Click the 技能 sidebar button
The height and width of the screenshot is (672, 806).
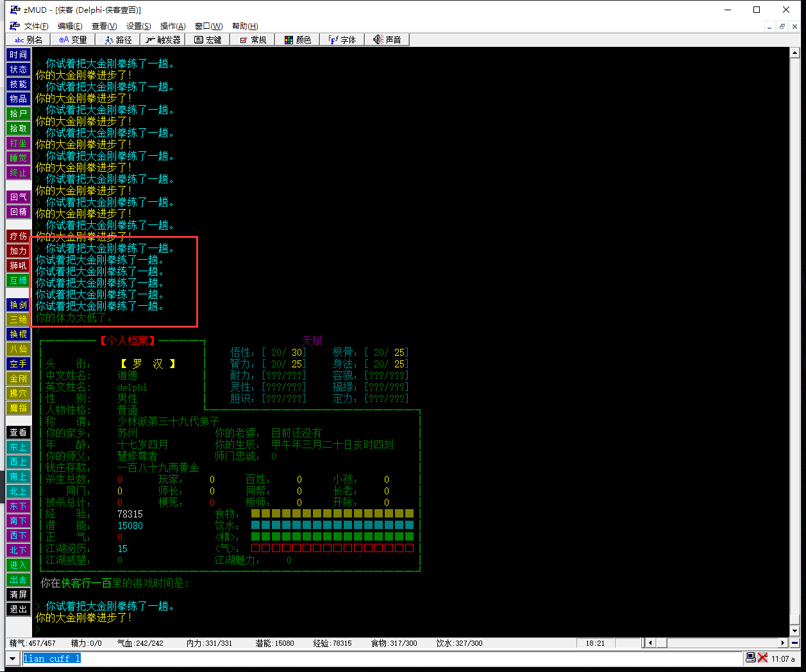pos(19,84)
